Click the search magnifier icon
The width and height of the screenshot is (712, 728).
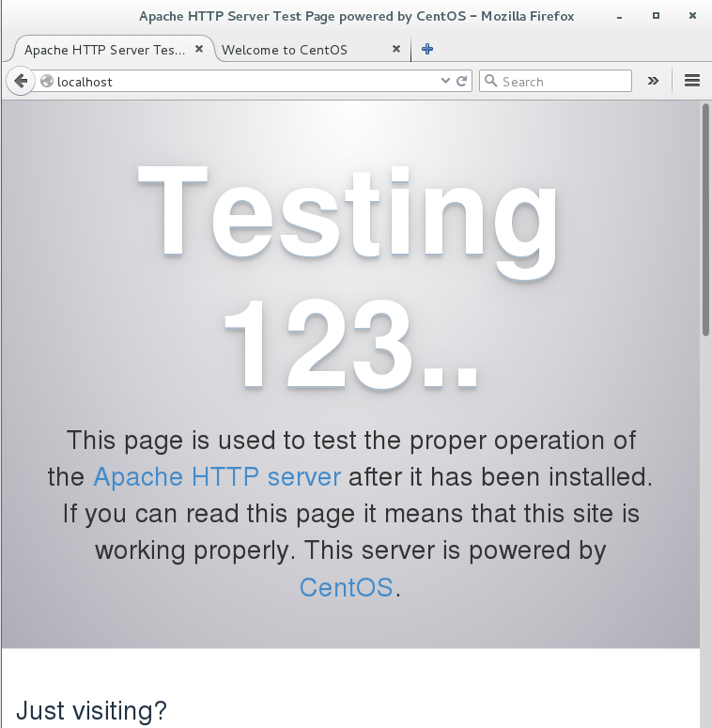(x=490, y=81)
